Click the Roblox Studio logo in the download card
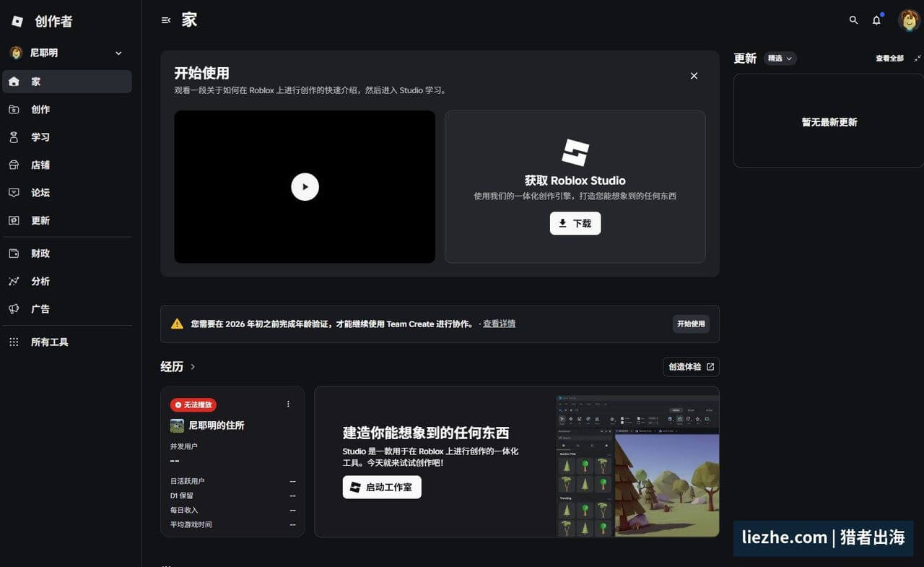Viewport: 924px width, 567px height. point(575,153)
